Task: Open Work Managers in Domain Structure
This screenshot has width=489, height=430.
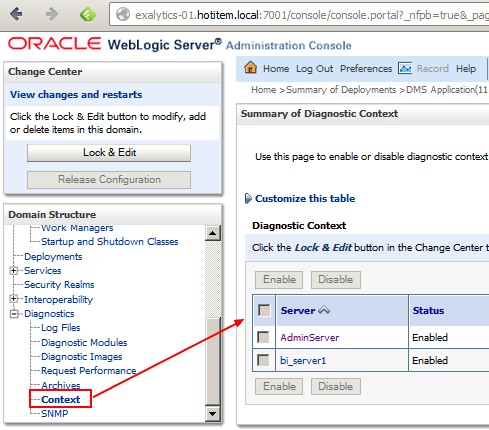Action: (77, 228)
